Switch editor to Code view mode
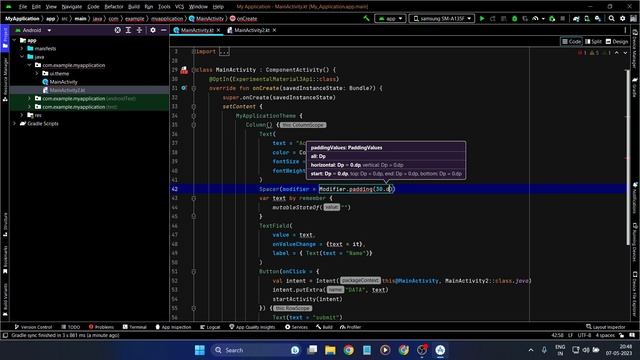640x360 pixels. pos(571,42)
